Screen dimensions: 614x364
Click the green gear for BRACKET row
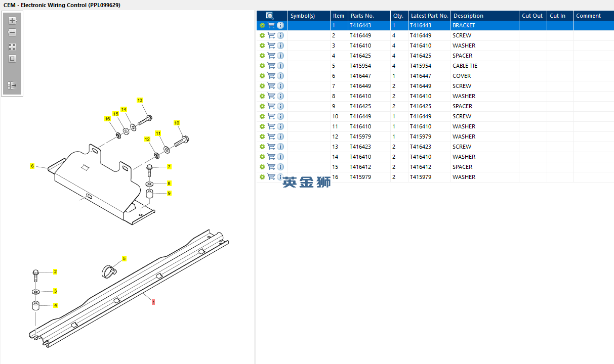point(262,25)
